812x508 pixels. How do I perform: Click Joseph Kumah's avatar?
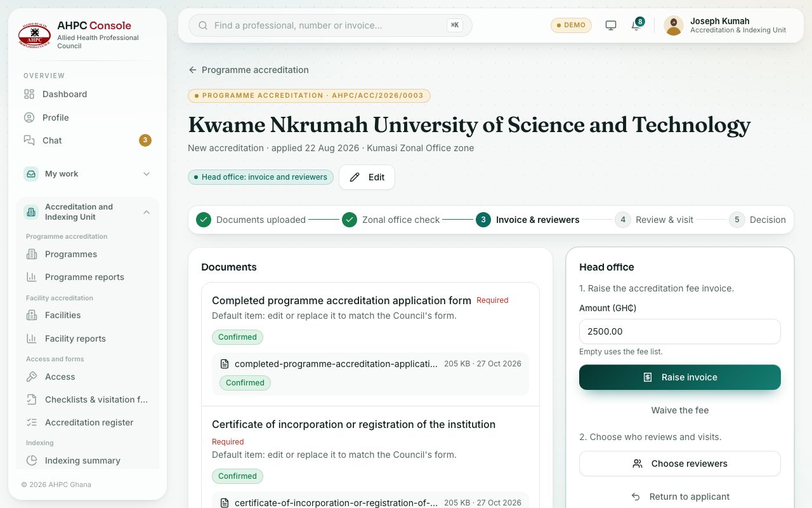tap(674, 25)
